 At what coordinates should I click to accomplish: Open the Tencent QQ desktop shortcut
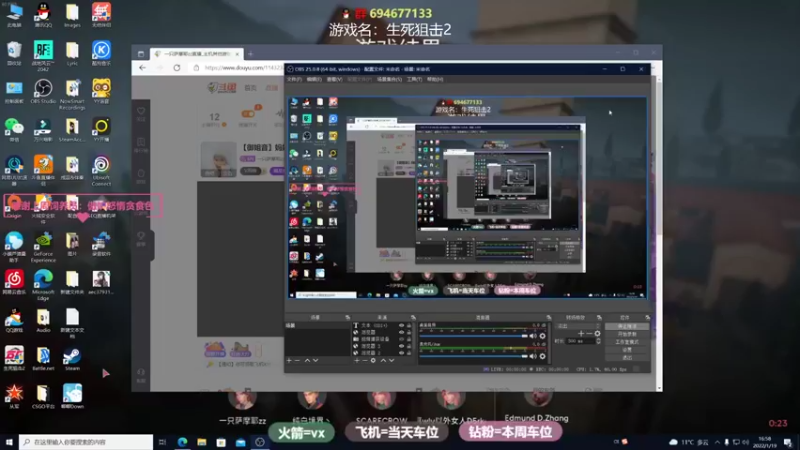[43, 15]
